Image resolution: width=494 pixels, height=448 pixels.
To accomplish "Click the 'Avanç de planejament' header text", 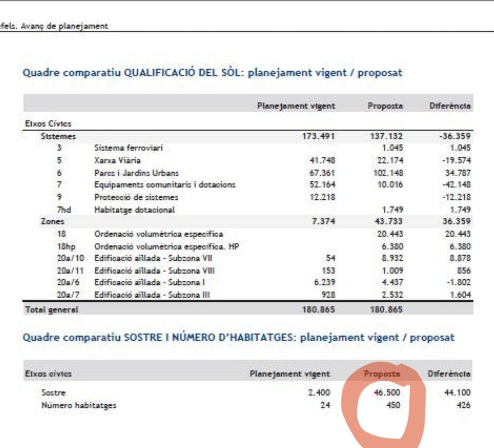I will coord(64,26).
